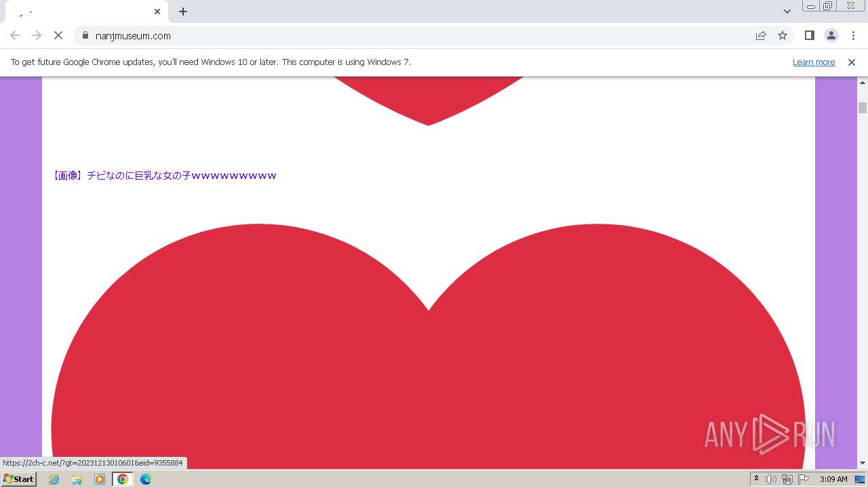Click the Show desktop icon
The height and width of the screenshot is (488, 868).
[861, 479]
